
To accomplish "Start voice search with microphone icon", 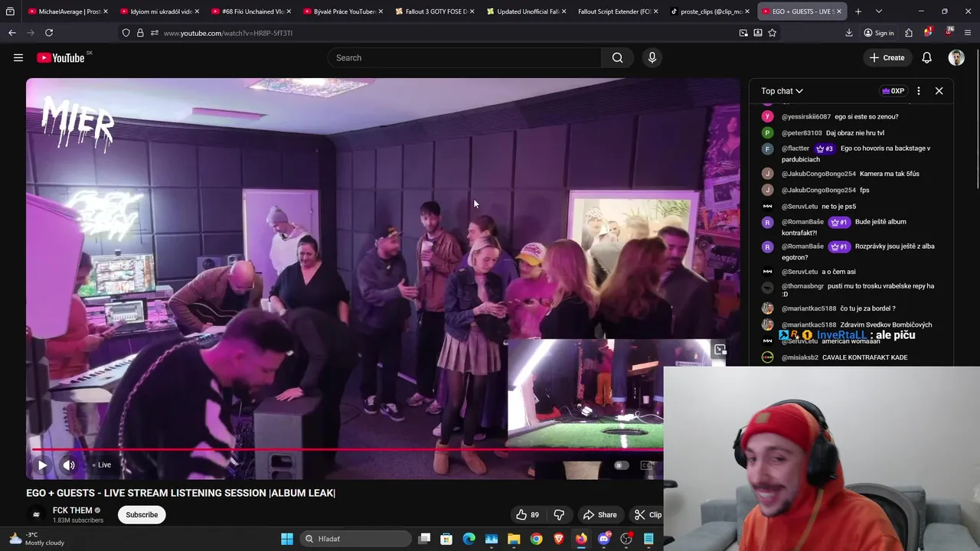I will (652, 57).
